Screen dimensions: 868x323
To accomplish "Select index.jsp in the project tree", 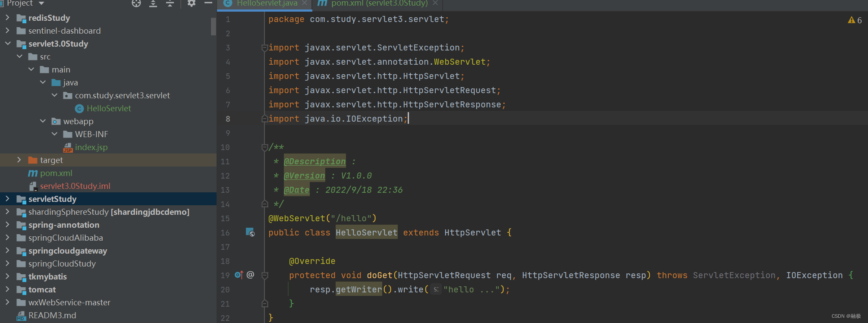I will 91,147.
